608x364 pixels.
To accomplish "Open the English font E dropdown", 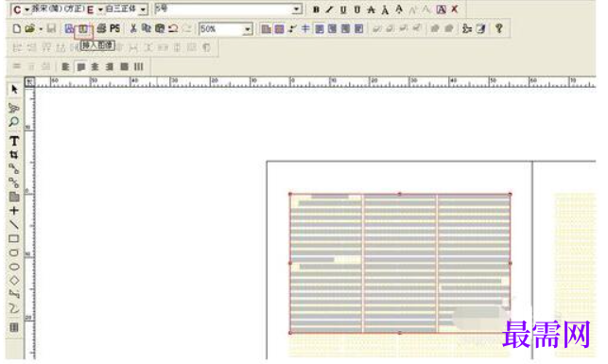I will (x=100, y=9).
